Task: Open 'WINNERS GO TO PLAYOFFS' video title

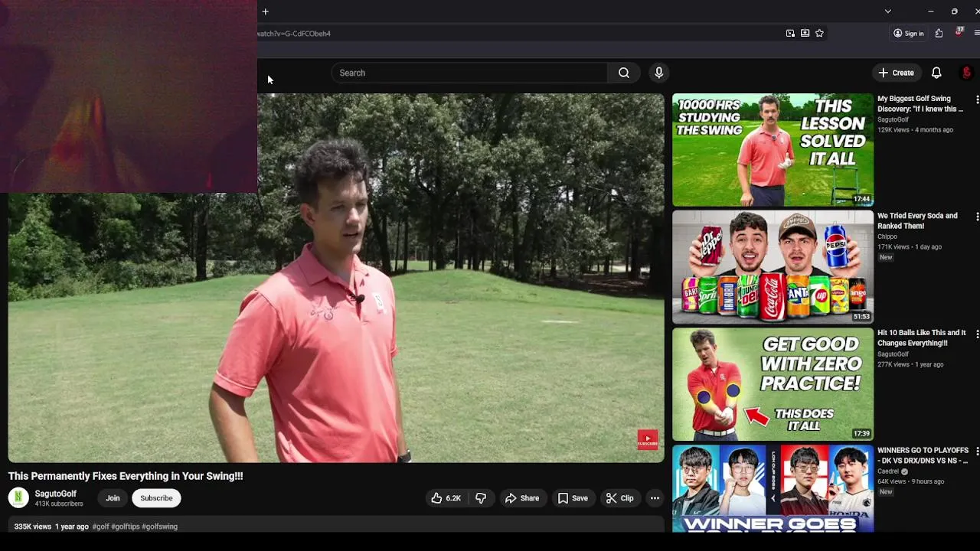Action: coord(923,455)
